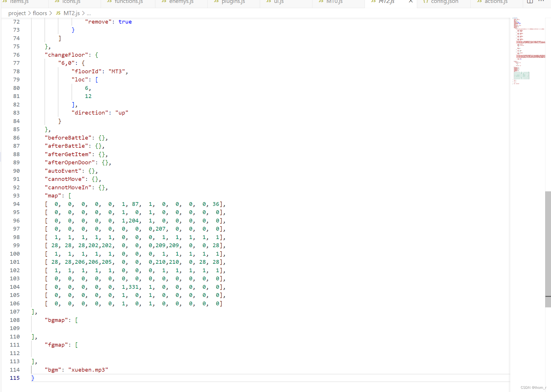Click the "loc" key on line 79
Image resolution: width=551 pixels, height=392 pixels.
pyautogui.click(x=80, y=80)
